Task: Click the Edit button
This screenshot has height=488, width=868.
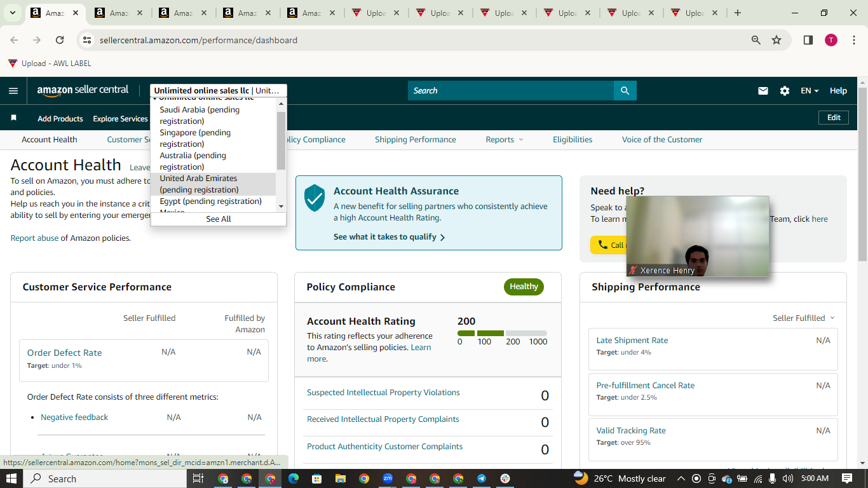Action: pos(834,118)
